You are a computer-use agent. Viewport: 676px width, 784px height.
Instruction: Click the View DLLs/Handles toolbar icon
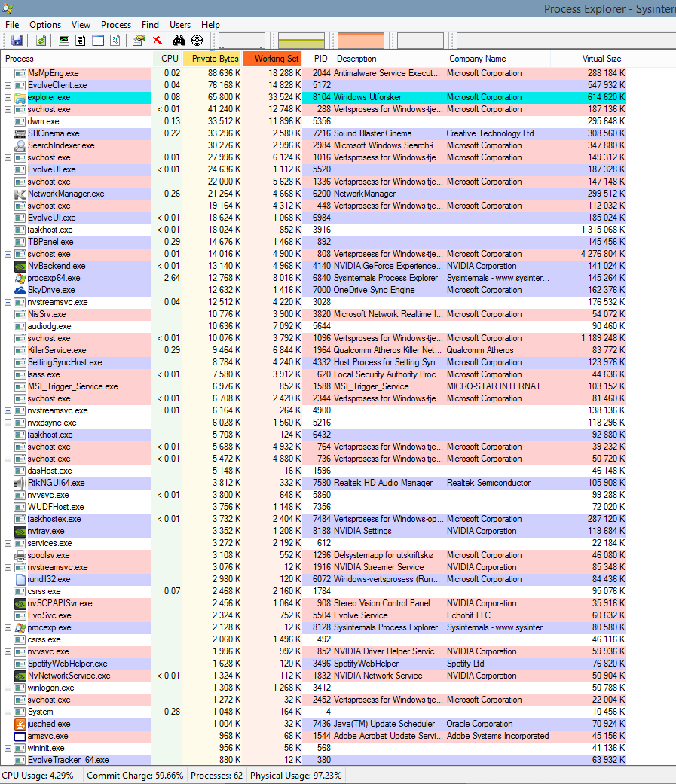115,41
